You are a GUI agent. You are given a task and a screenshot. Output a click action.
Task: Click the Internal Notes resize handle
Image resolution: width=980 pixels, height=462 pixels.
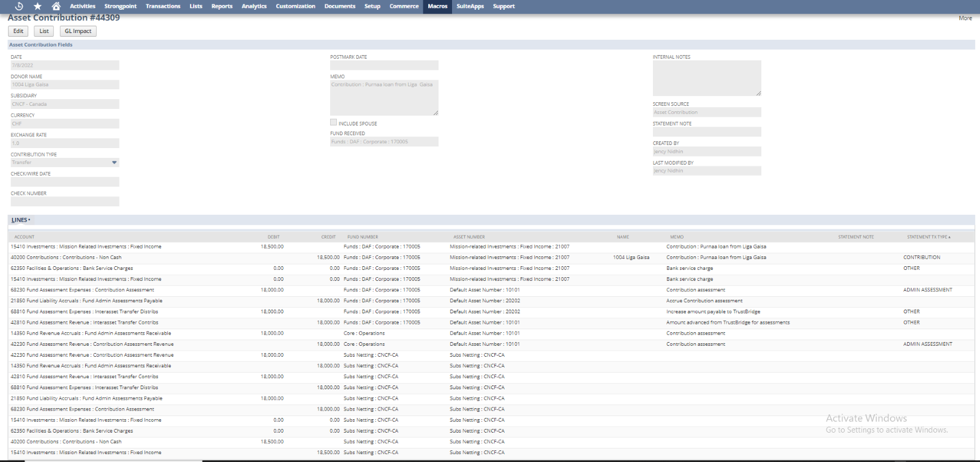tap(758, 93)
